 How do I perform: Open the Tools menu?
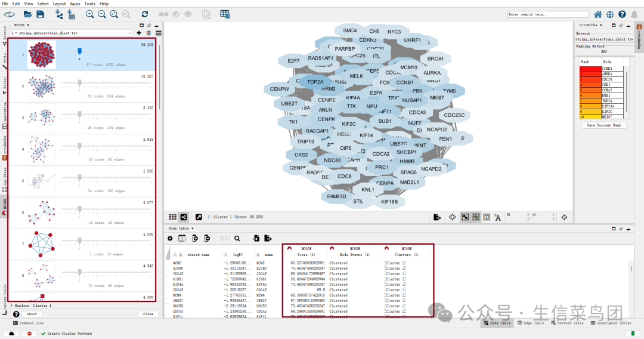[x=89, y=4]
